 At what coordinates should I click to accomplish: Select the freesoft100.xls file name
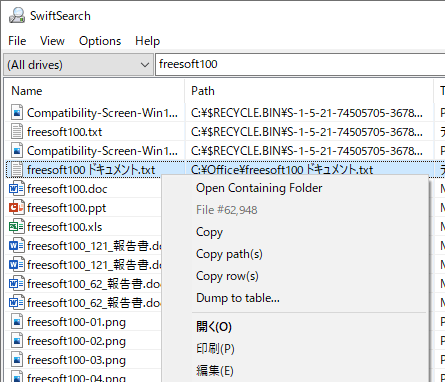point(64,227)
